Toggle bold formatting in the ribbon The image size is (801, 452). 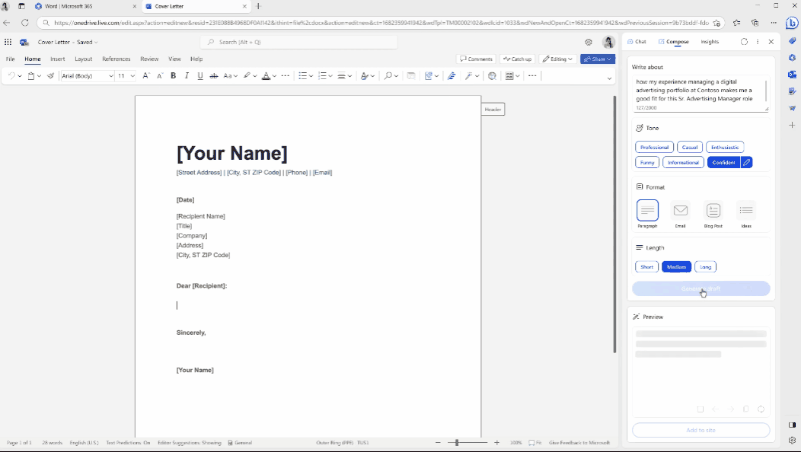pos(173,76)
